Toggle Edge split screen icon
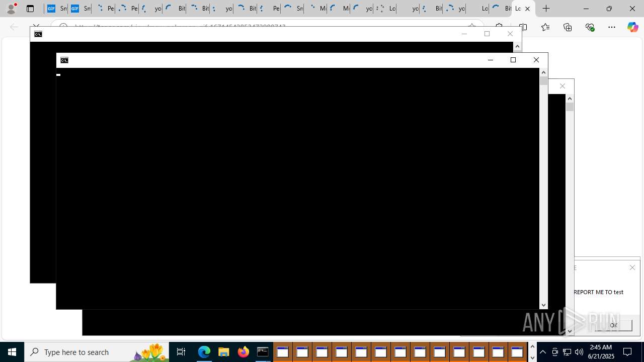Viewport: 644px width, 362px height. click(523, 27)
